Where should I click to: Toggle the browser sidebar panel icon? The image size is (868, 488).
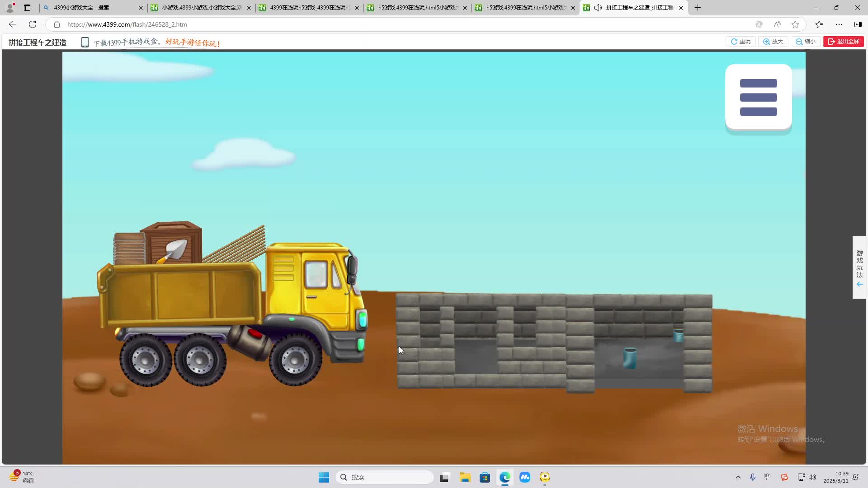pos(858,24)
